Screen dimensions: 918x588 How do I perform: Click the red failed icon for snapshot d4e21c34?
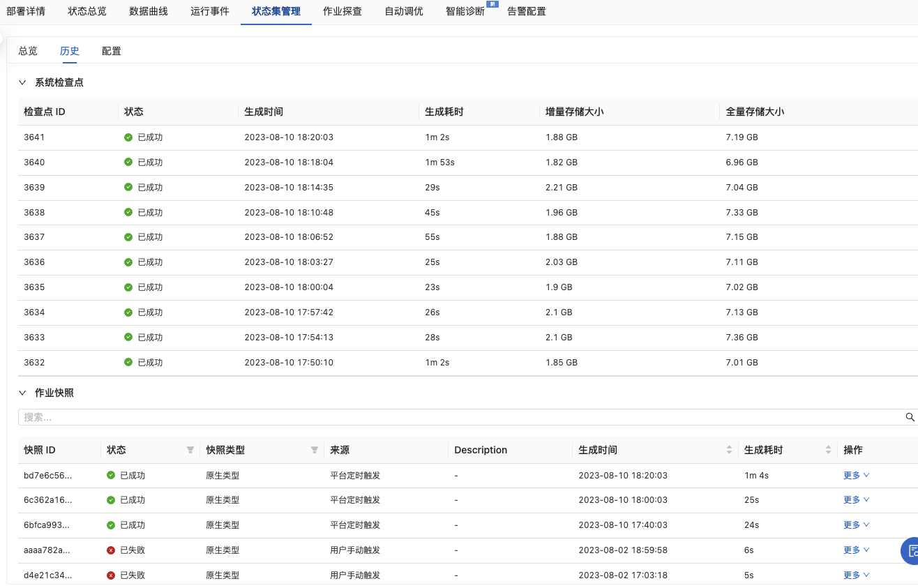(x=111, y=575)
